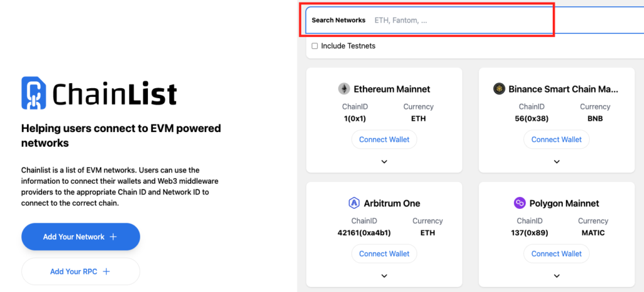Click the Polygon Mainnet purple icon
644x292 pixels.
(519, 203)
